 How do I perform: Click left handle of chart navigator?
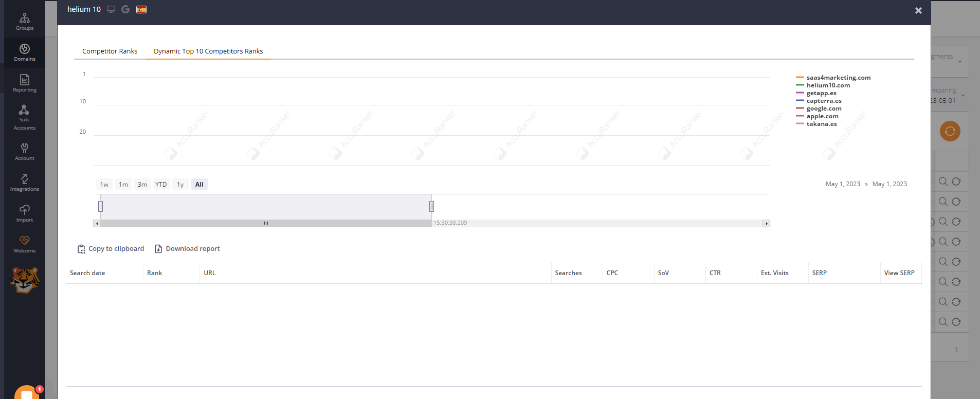tap(101, 206)
